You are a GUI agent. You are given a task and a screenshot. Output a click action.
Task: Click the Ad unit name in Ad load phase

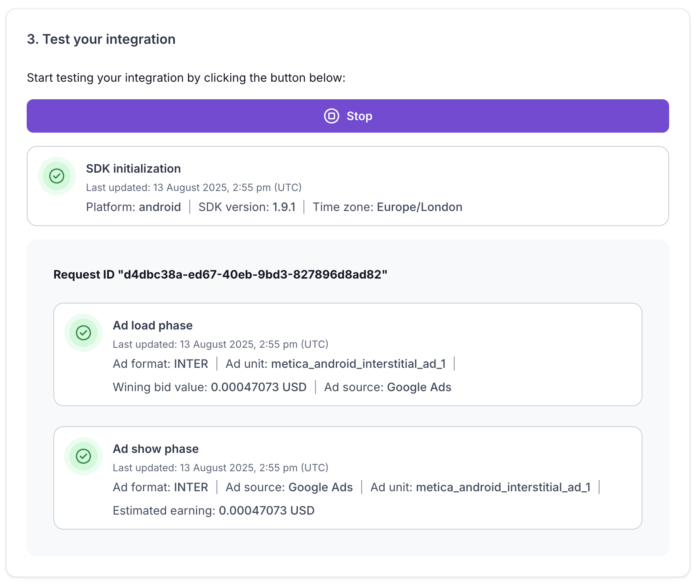pyautogui.click(x=358, y=364)
